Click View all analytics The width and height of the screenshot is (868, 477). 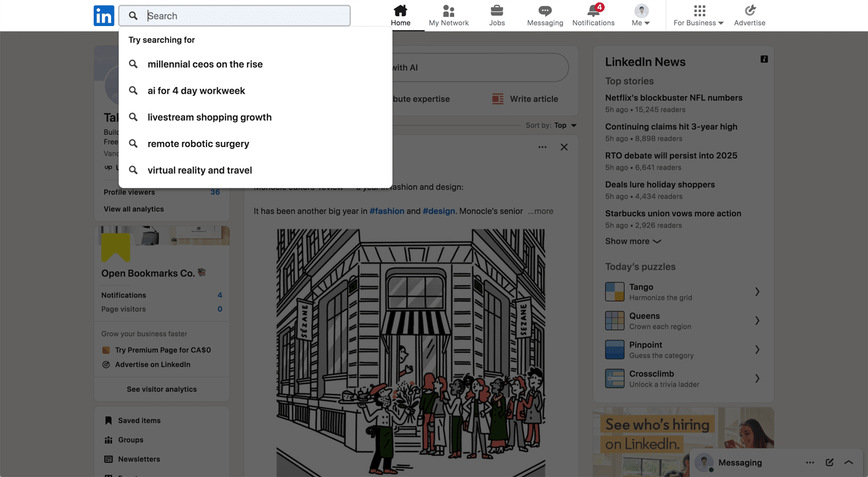tap(134, 209)
